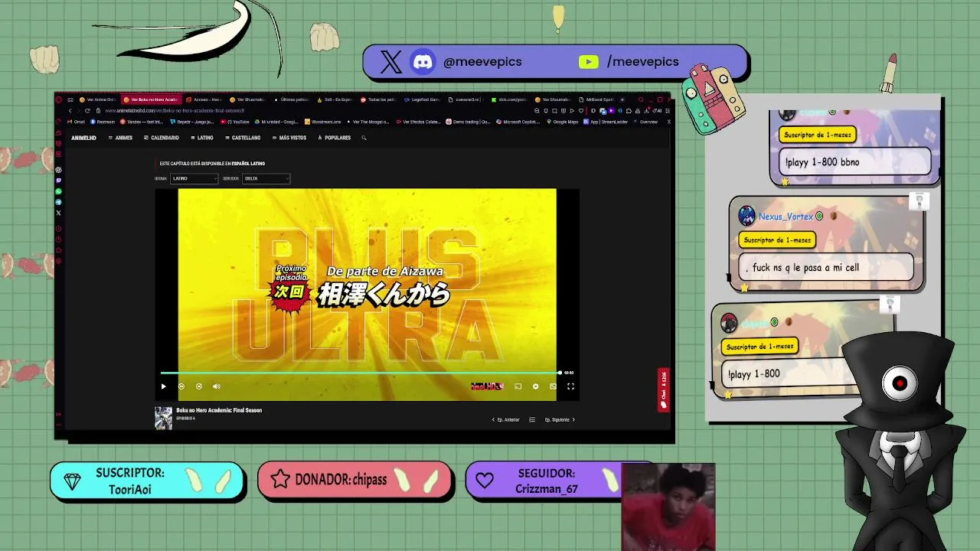Open the episode list icon
The image size is (980, 551).
pyautogui.click(x=532, y=419)
